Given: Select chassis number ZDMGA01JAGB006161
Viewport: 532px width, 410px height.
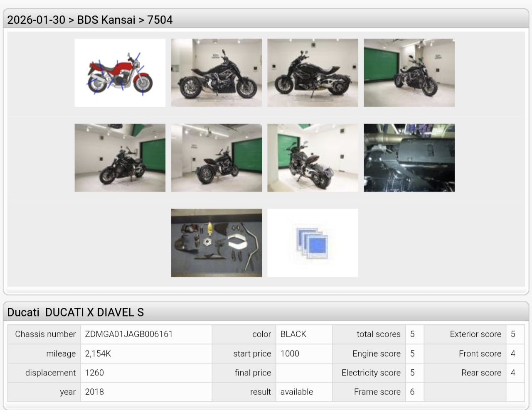Looking at the screenshot, I should [129, 334].
